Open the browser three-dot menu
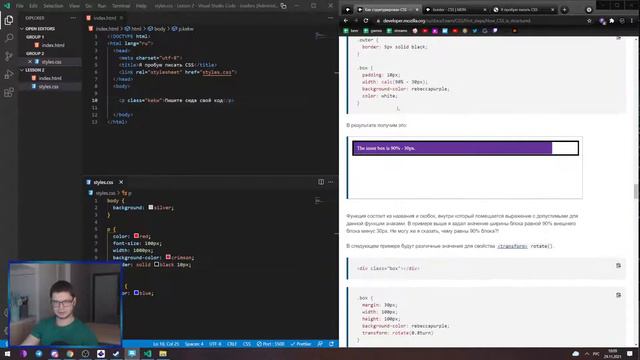The image size is (640, 360). [x=632, y=21]
